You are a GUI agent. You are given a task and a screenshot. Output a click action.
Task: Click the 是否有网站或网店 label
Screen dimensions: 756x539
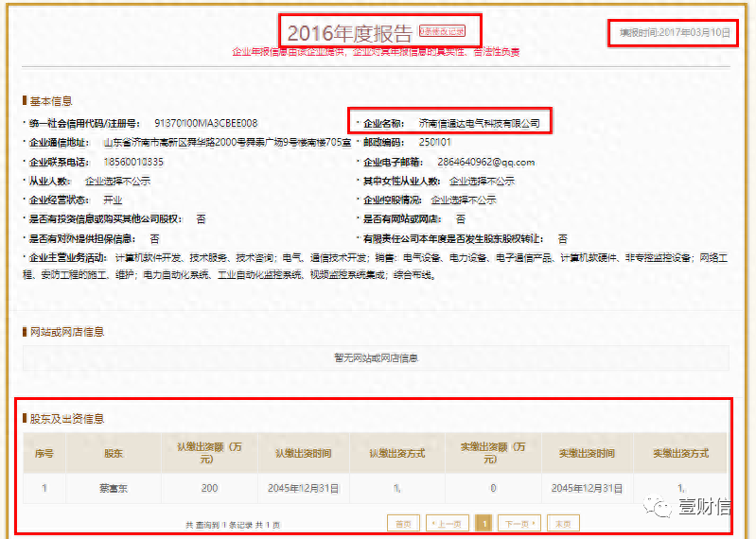pos(402,219)
